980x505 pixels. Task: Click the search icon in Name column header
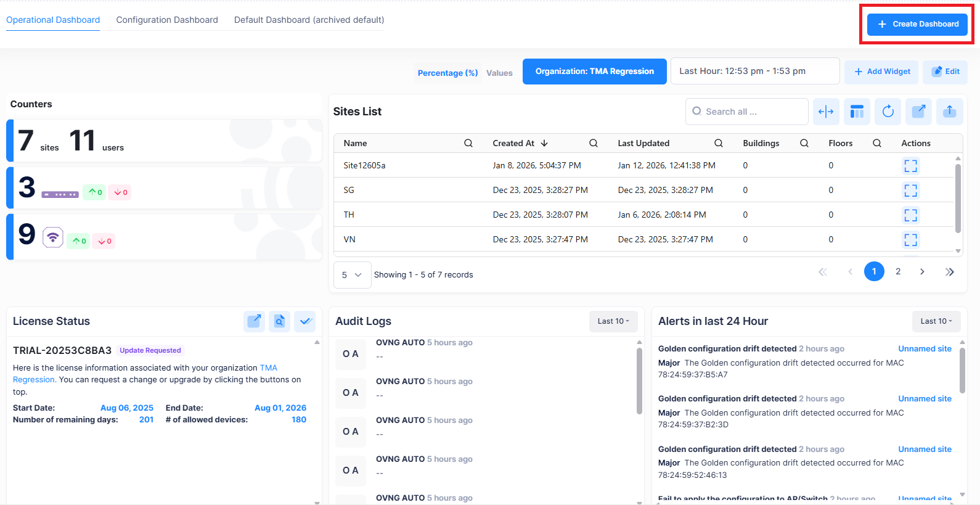[468, 143]
